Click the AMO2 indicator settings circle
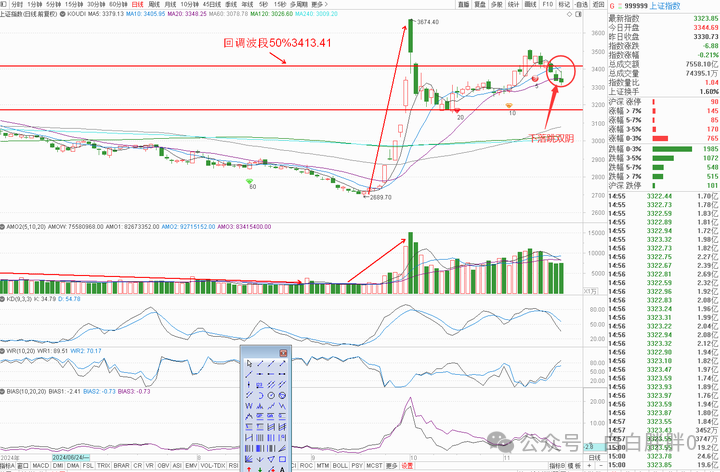Screen dimensions: 720x472 click(2, 227)
